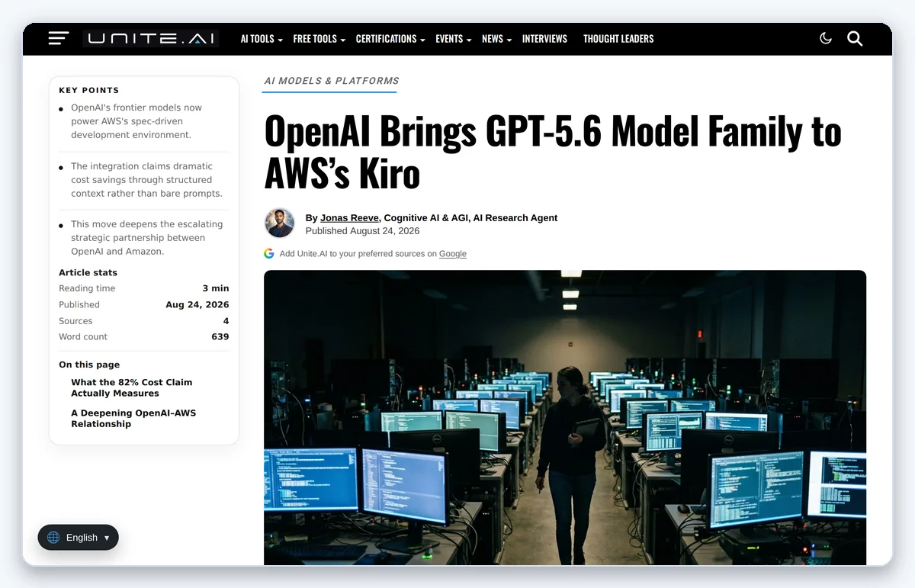Click the Key Points heading
Screen dimensions: 915x588
tap(89, 90)
